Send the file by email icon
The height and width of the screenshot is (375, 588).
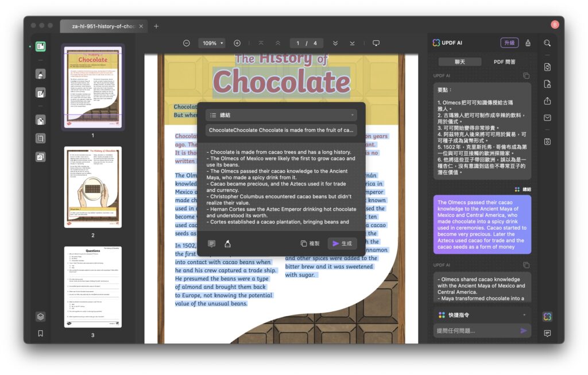(547, 118)
